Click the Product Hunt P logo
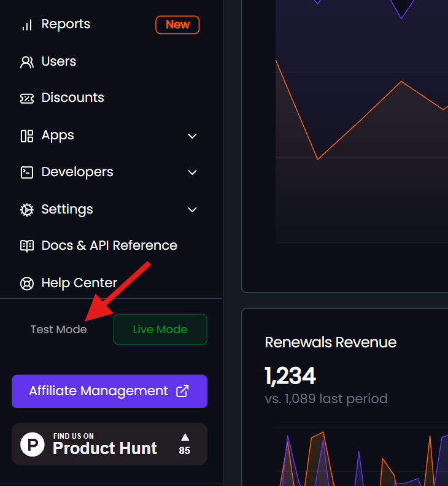The image size is (448, 486). click(x=33, y=444)
